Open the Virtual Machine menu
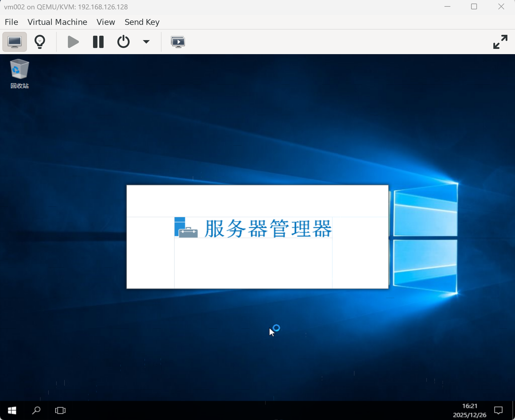 coord(57,22)
